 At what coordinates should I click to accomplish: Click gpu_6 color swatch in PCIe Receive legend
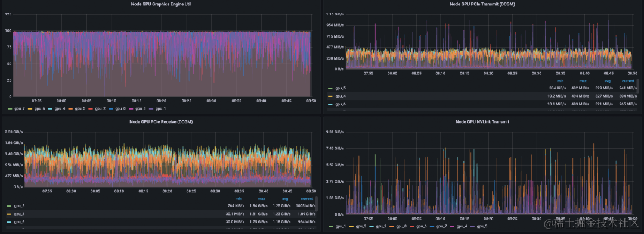[9, 221]
